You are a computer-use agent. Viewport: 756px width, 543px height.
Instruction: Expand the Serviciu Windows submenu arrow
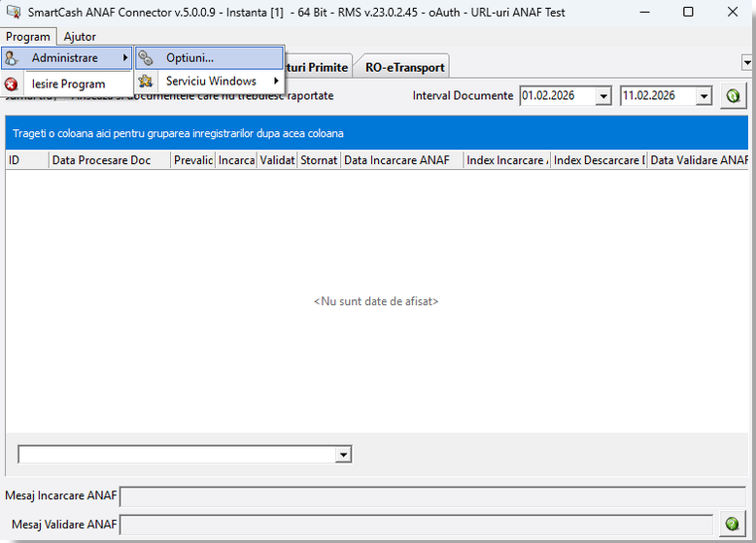point(276,81)
